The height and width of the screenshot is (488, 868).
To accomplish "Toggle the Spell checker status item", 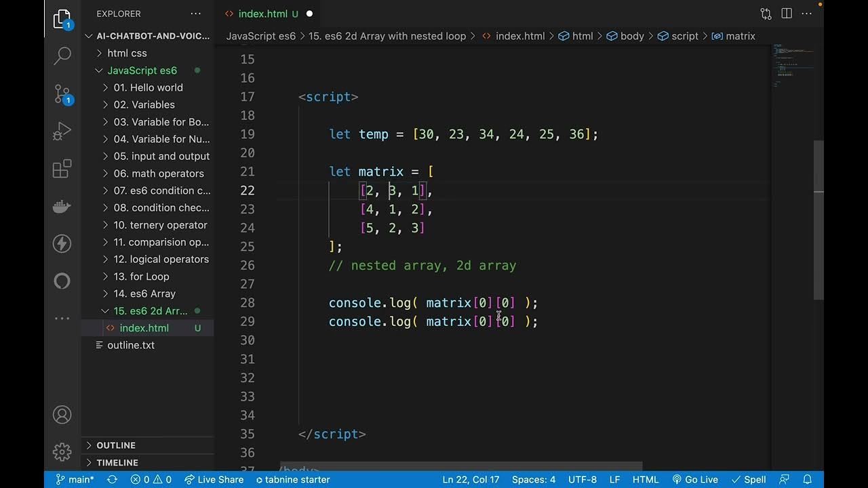I will click(747, 479).
